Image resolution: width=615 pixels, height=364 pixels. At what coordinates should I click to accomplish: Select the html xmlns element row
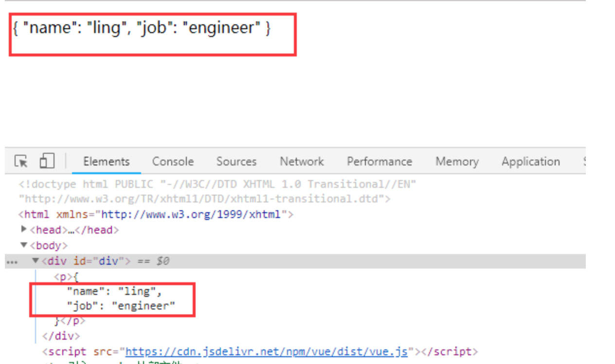tap(156, 214)
